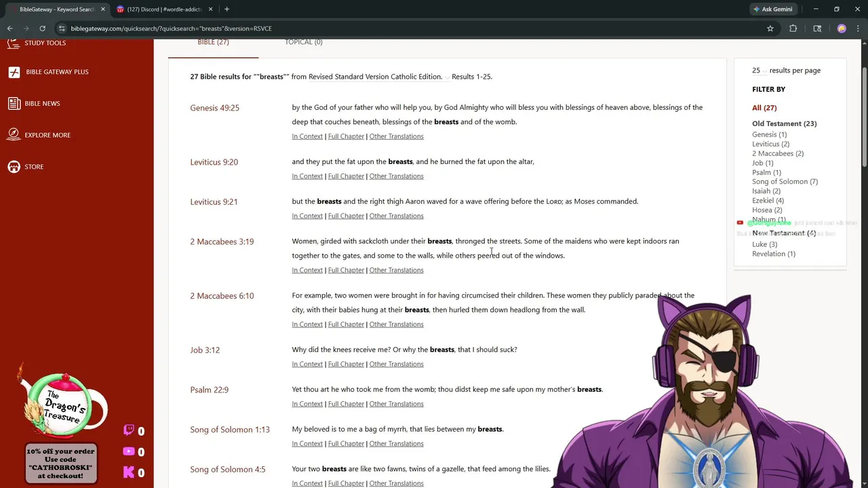Open the Bible News sidebar icon
Screen dimensions: 868x488
[14, 104]
